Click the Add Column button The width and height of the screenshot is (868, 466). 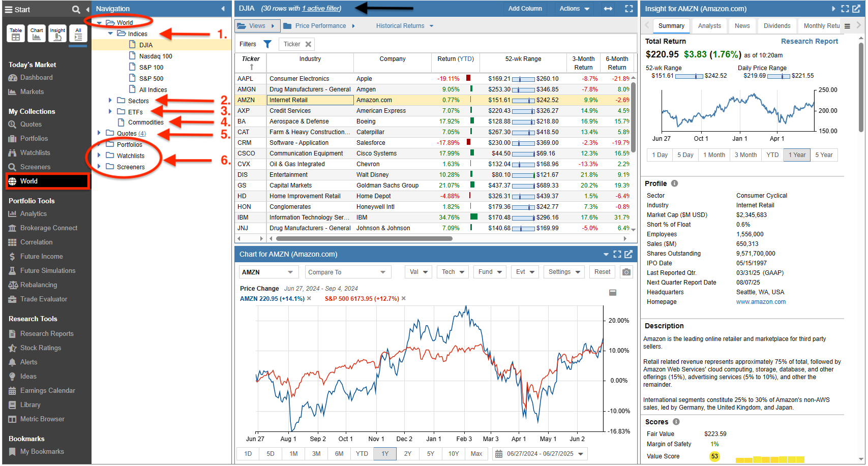tap(525, 9)
